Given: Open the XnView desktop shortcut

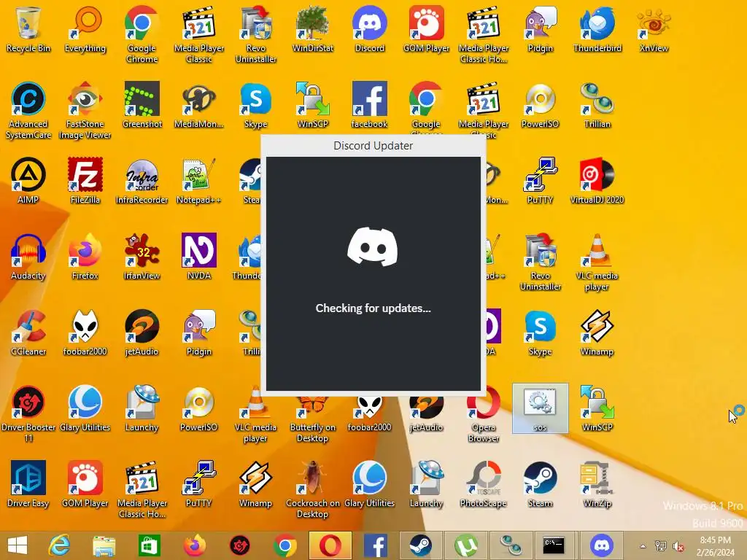Looking at the screenshot, I should [x=654, y=29].
